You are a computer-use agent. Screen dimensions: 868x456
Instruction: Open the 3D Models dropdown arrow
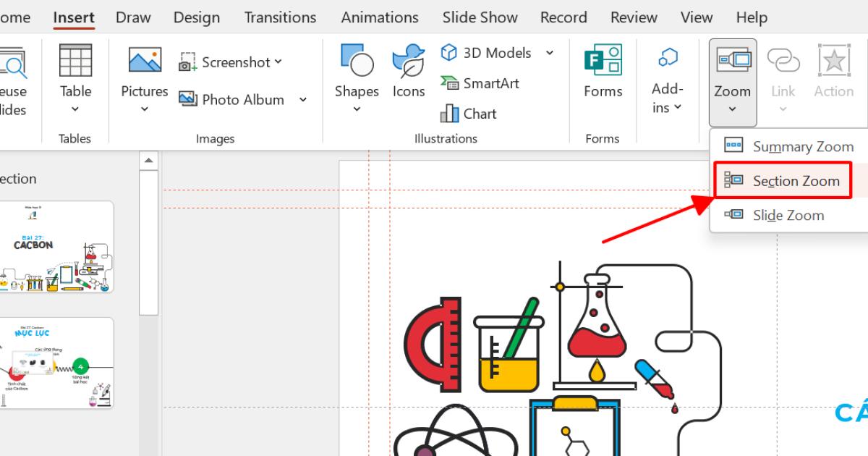tap(549, 53)
